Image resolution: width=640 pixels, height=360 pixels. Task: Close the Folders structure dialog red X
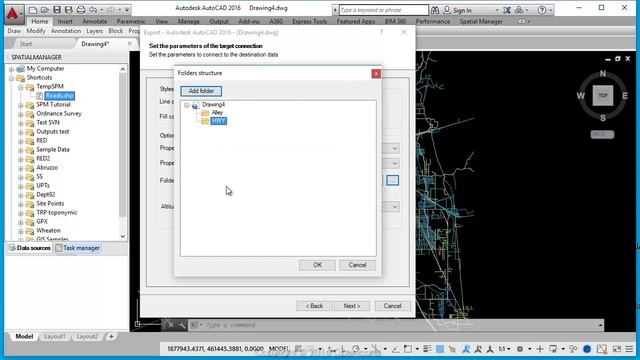tap(376, 73)
